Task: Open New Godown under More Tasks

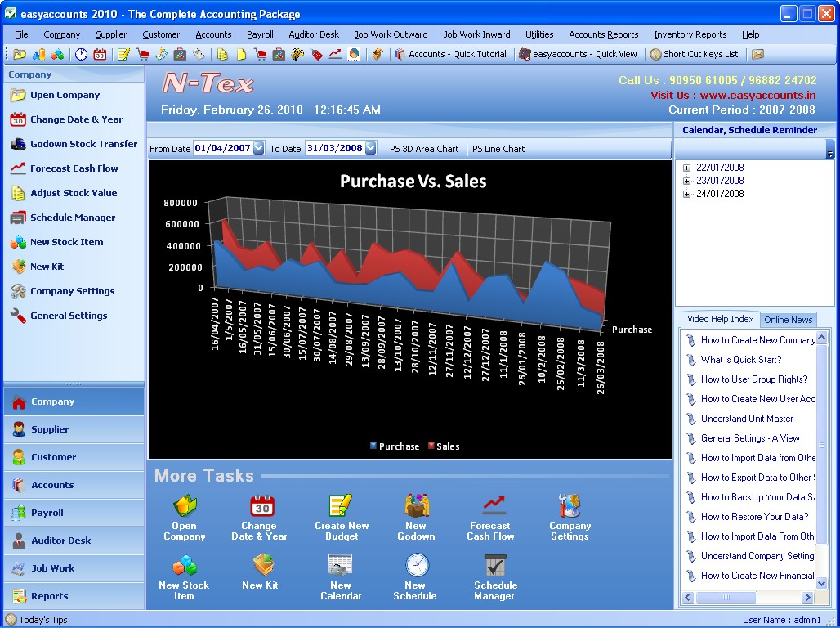Action: (x=416, y=517)
